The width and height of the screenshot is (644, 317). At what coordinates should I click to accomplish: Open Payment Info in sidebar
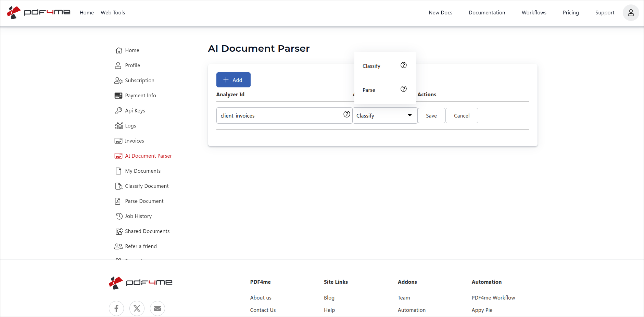pos(140,96)
